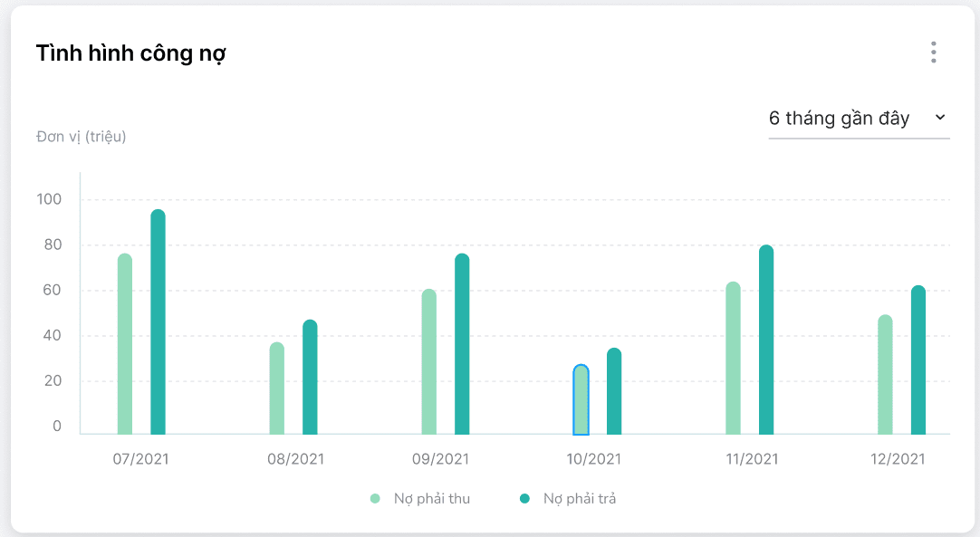This screenshot has height=537, width=980.
Task: Open the three-dot more options menu
Action: click(933, 53)
